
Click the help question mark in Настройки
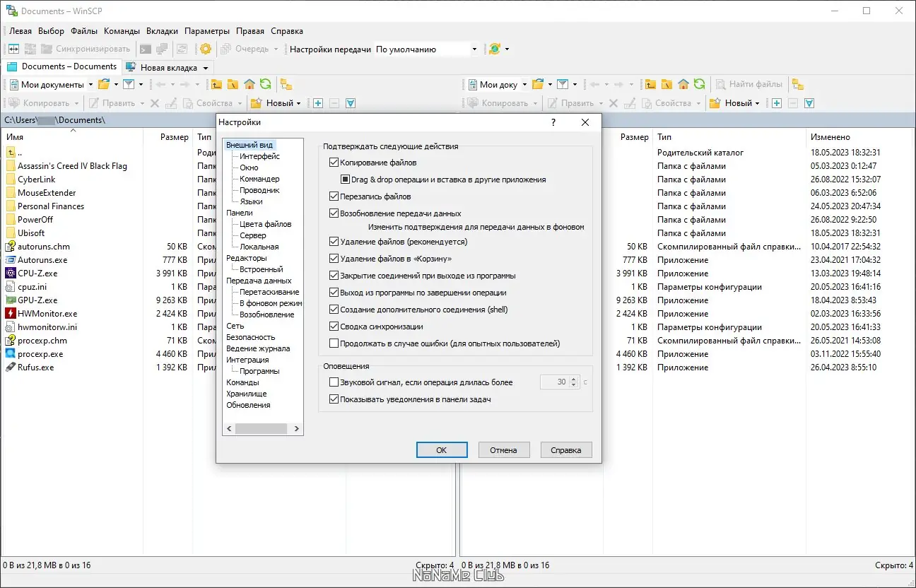click(553, 122)
